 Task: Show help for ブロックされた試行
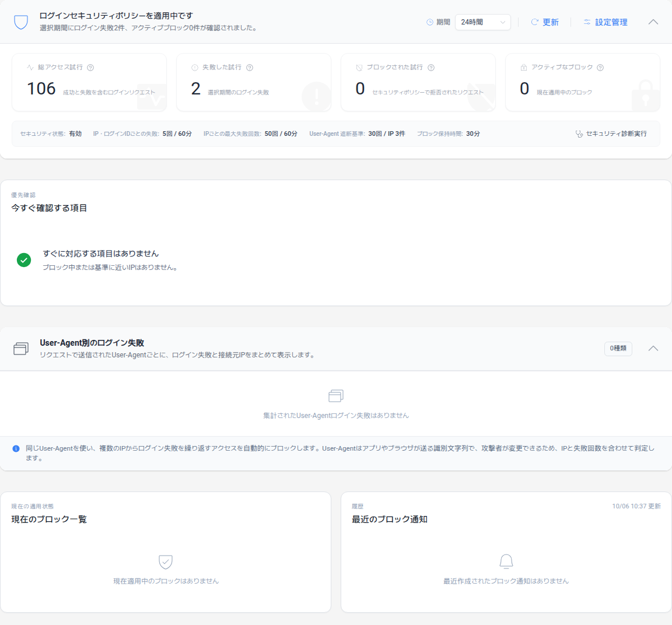[431, 68]
